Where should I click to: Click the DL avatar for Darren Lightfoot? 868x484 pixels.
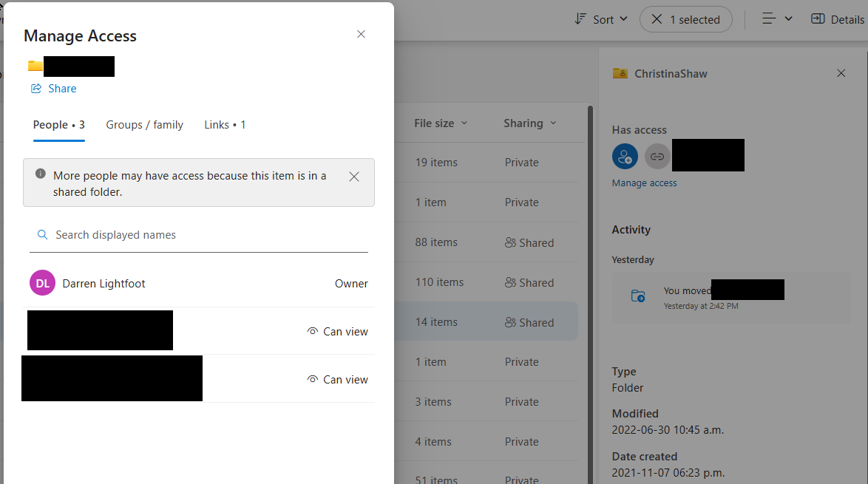click(x=42, y=283)
